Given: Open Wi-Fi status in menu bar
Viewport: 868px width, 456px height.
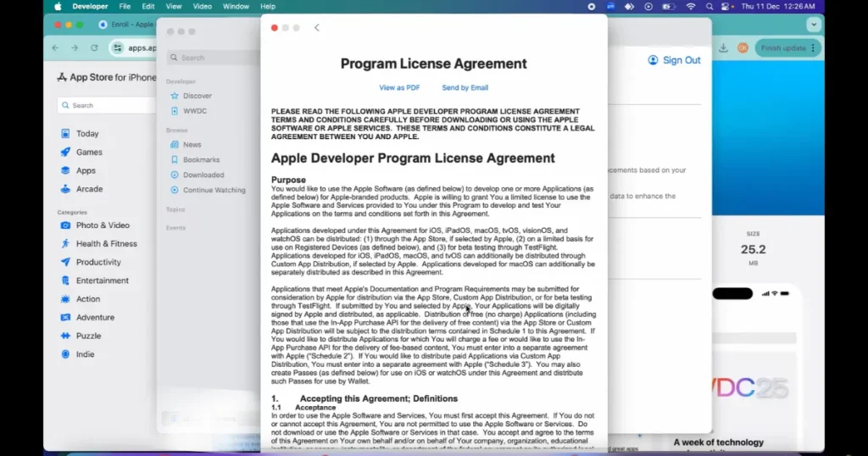Looking at the screenshot, I should [x=690, y=7].
